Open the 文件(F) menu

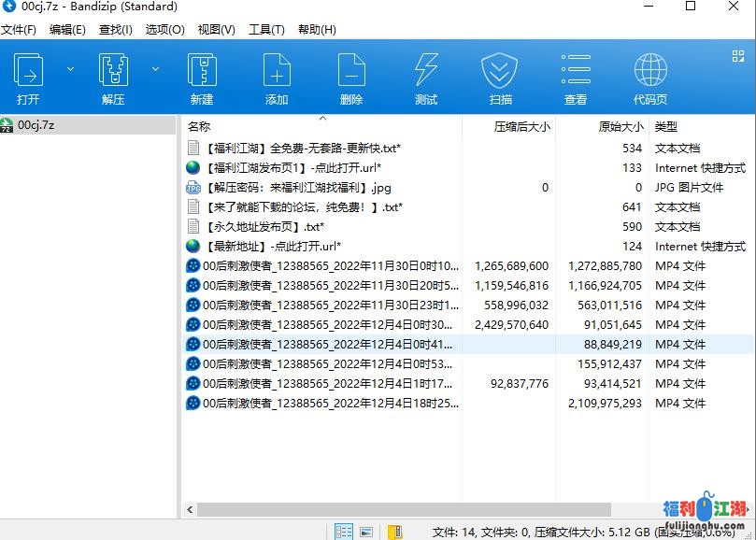pos(19,29)
